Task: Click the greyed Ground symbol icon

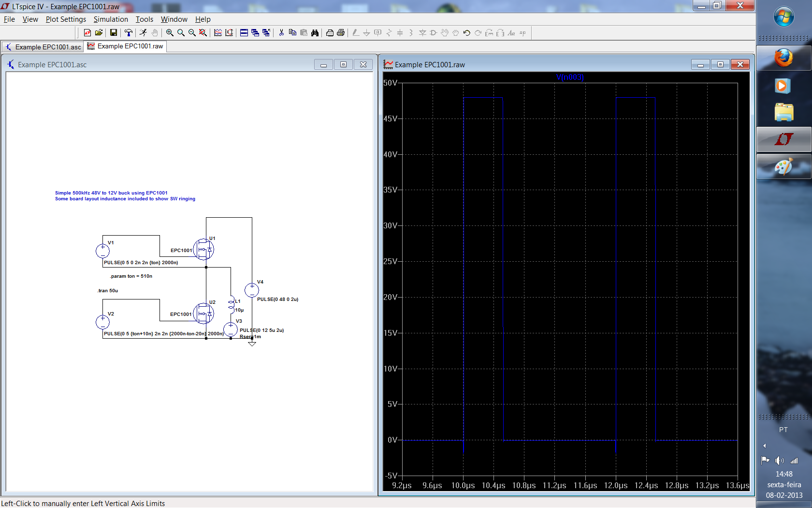Action: [367, 32]
